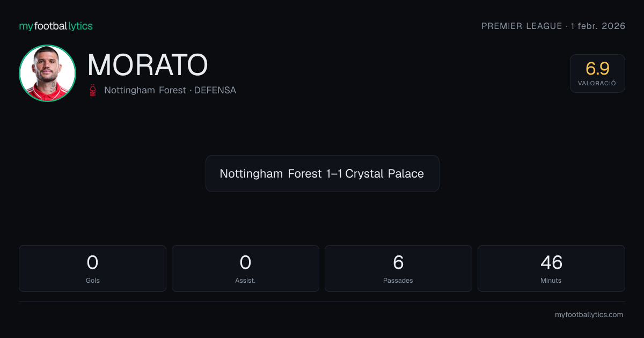
Task: Click the myfootballytics.com footer link
Action: click(x=589, y=315)
